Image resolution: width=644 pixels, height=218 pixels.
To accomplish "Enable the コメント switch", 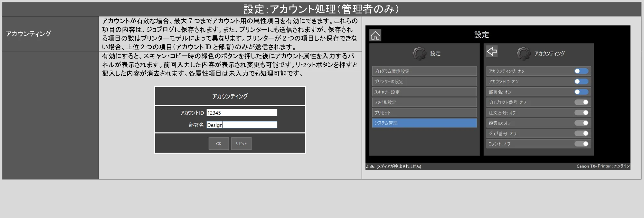I will (581, 144).
